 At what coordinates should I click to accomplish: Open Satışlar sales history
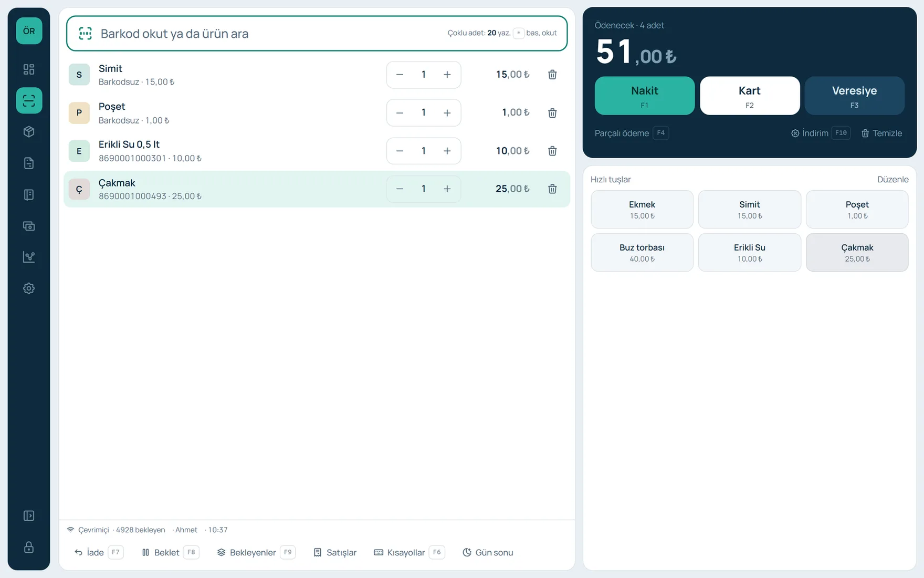pyautogui.click(x=335, y=552)
